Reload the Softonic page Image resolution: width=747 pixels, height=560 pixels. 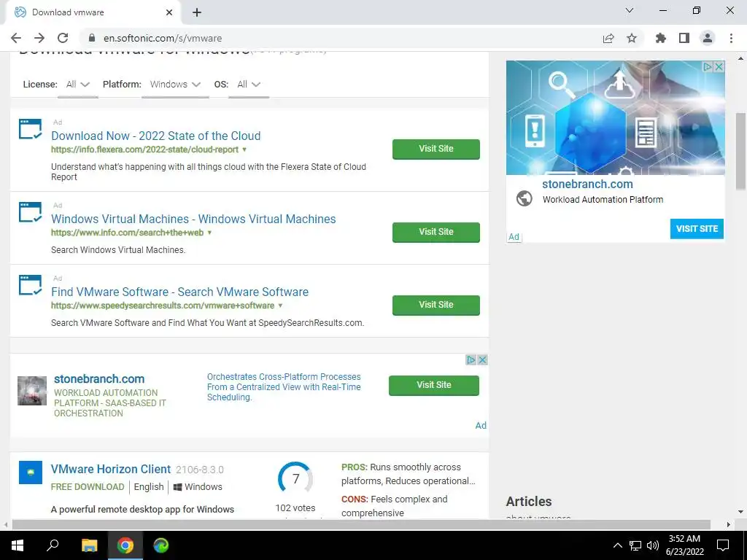(x=63, y=38)
